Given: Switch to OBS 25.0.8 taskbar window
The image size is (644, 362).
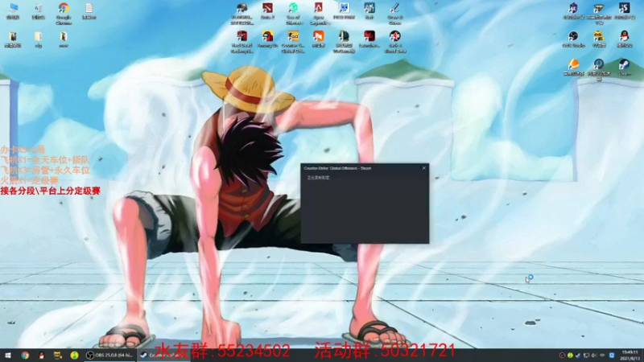Looking at the screenshot, I should coord(109,355).
